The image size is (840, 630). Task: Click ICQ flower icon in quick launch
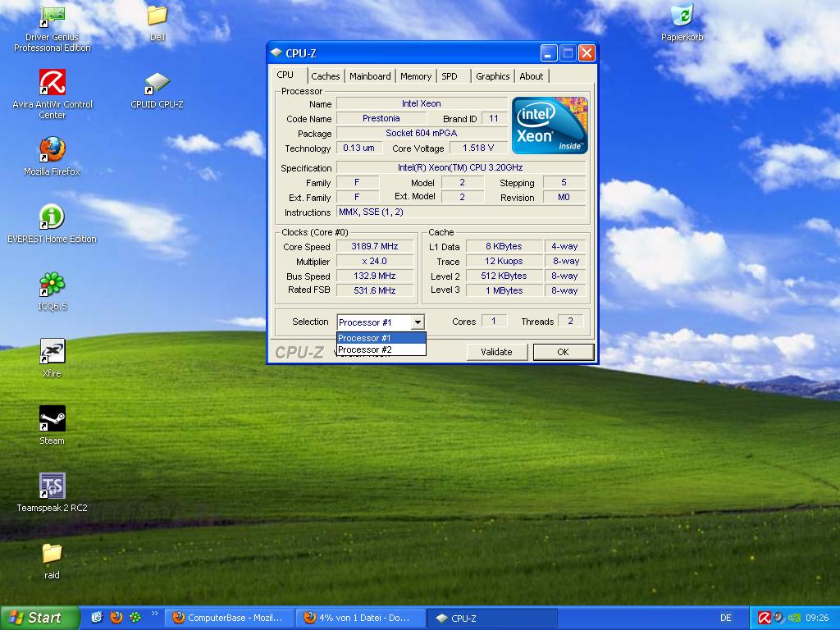click(135, 618)
